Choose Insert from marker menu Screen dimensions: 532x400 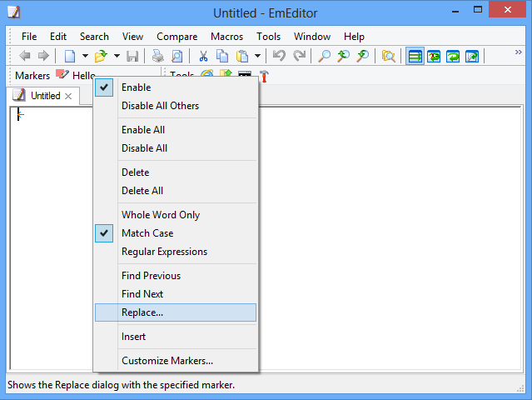tap(176, 337)
